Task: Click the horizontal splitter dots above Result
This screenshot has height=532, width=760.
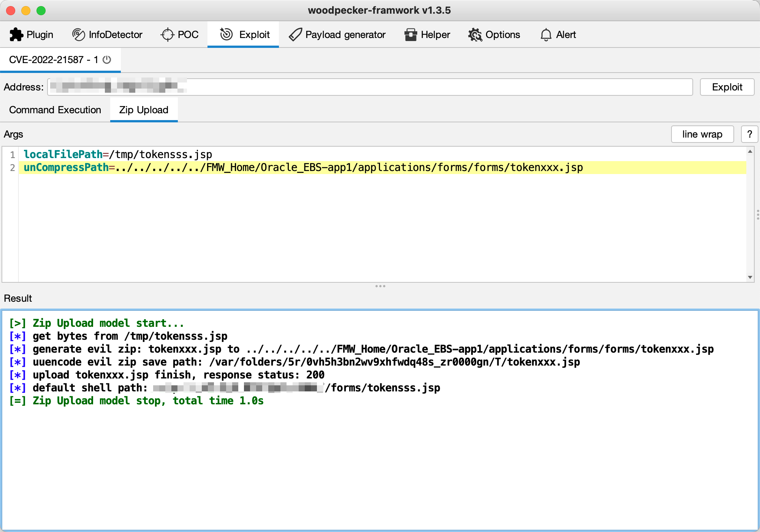Action: (380, 286)
